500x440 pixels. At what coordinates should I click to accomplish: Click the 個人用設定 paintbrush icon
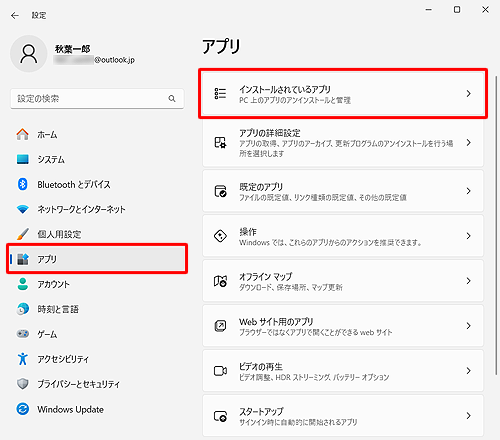click(23, 234)
